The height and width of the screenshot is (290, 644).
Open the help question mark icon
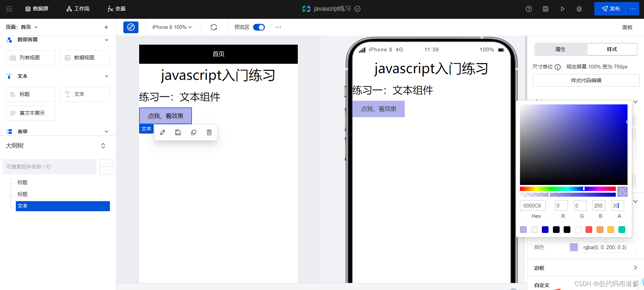coord(529,9)
